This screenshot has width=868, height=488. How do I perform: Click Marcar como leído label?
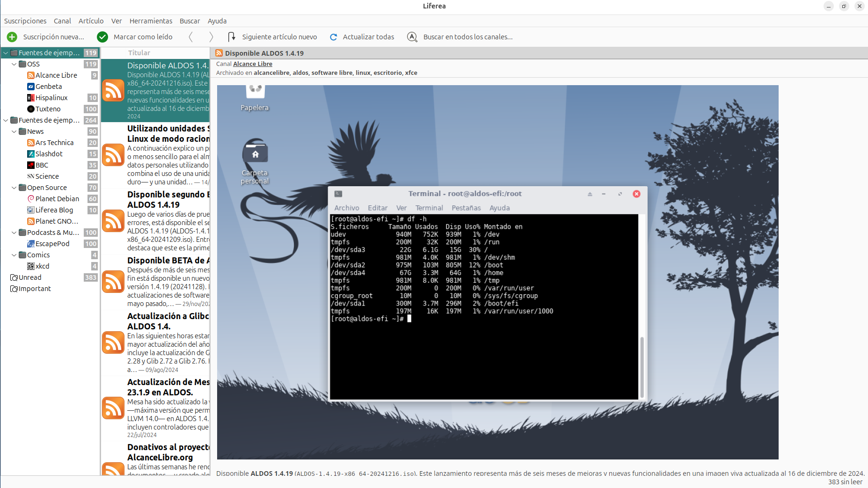(x=143, y=37)
